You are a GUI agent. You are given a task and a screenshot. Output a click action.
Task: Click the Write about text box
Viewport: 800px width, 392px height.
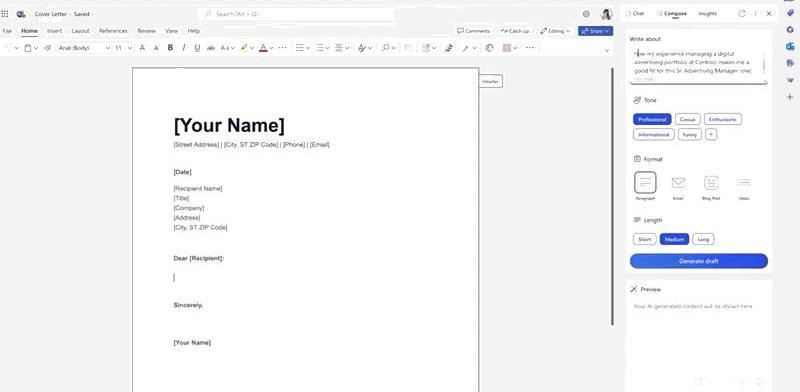698,66
